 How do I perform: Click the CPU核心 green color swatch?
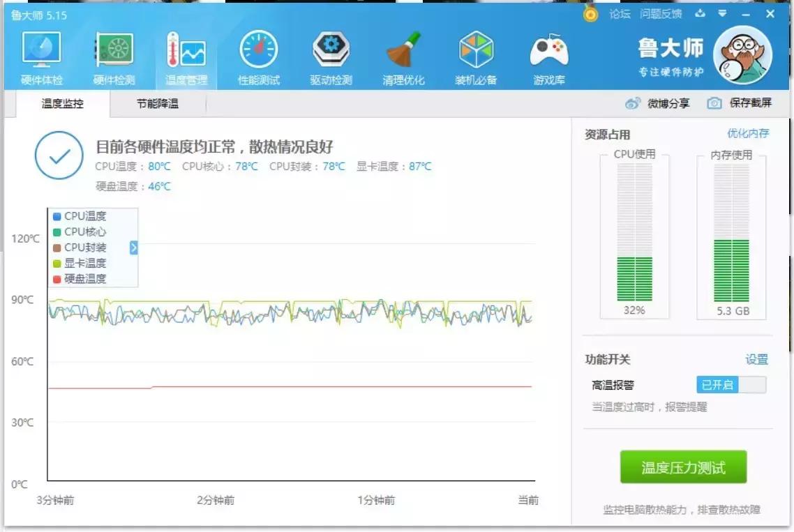[x=57, y=232]
